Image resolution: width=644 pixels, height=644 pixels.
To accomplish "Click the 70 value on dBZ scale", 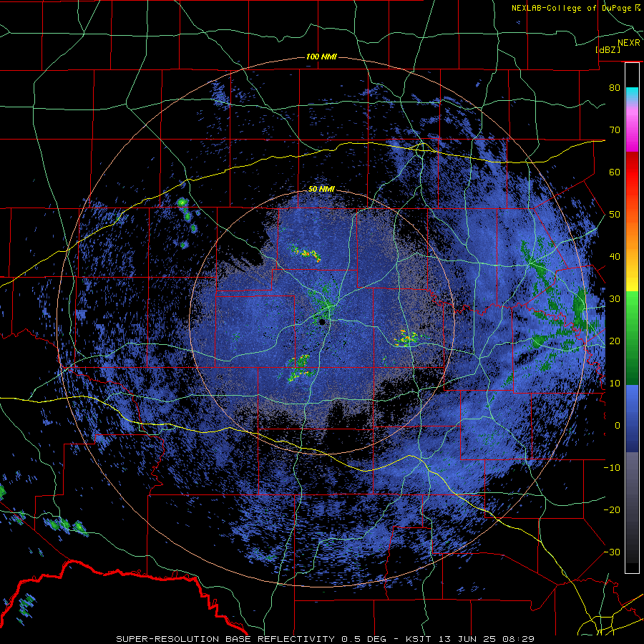I will (x=615, y=130).
